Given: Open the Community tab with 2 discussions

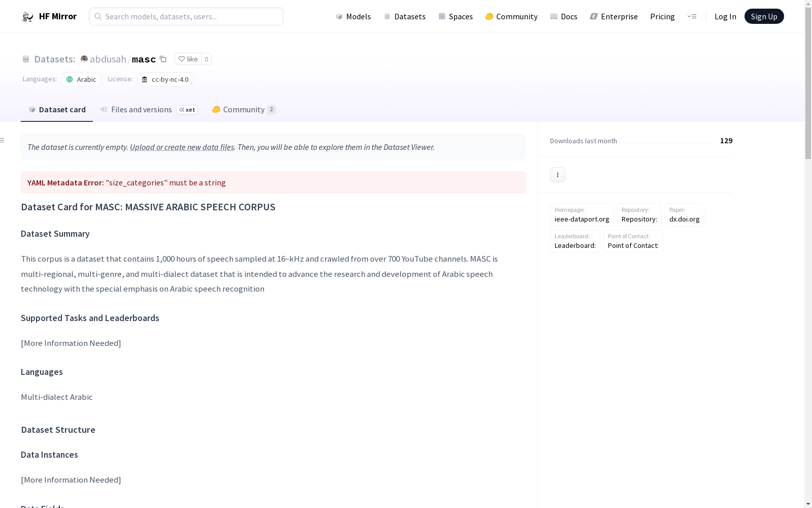Looking at the screenshot, I should pos(244,110).
